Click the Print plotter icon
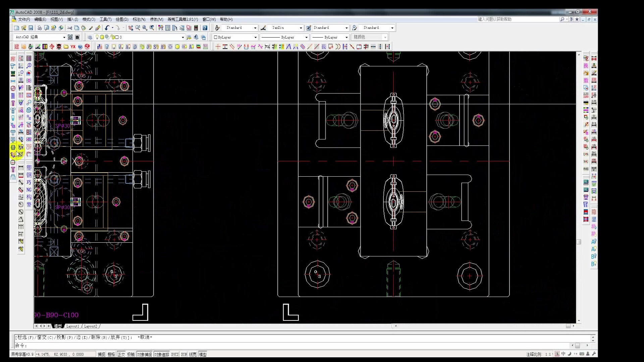Image resolution: width=644 pixels, height=362 pixels. (x=39, y=28)
